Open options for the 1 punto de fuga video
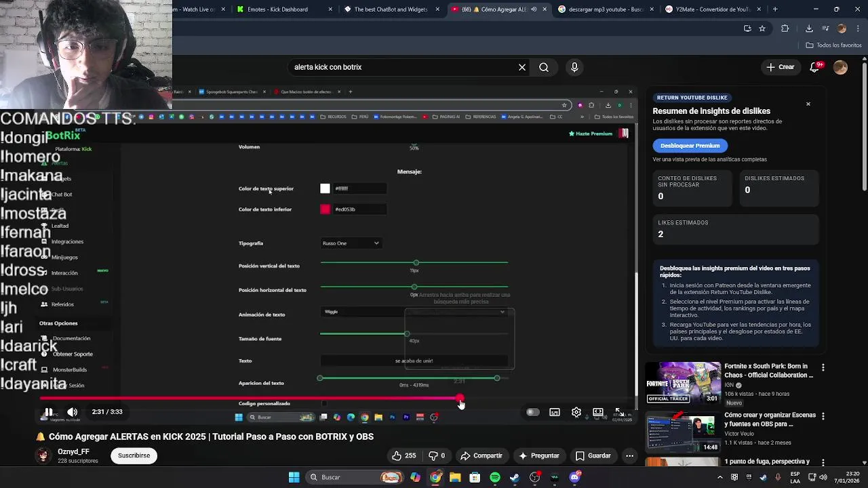This screenshot has width=868, height=488. (823, 462)
